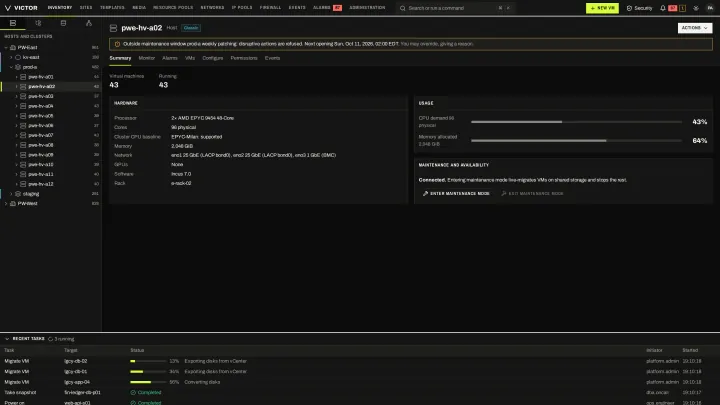Open the yellow warning count badge
This screenshot has height=405, width=720.
(x=682, y=8)
